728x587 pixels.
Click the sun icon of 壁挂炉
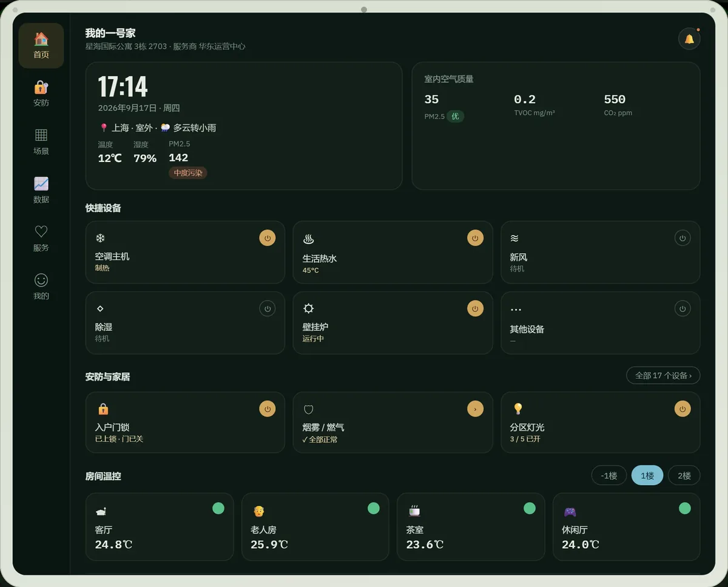click(x=308, y=308)
